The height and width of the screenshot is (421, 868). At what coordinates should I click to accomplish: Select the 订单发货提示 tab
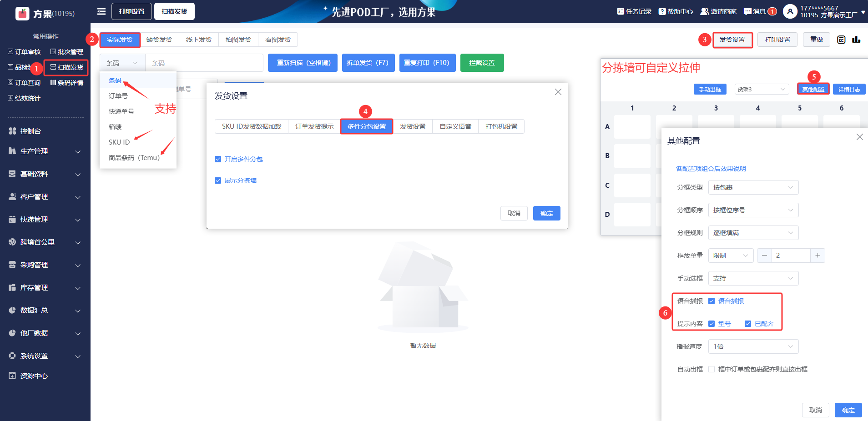pyautogui.click(x=314, y=126)
